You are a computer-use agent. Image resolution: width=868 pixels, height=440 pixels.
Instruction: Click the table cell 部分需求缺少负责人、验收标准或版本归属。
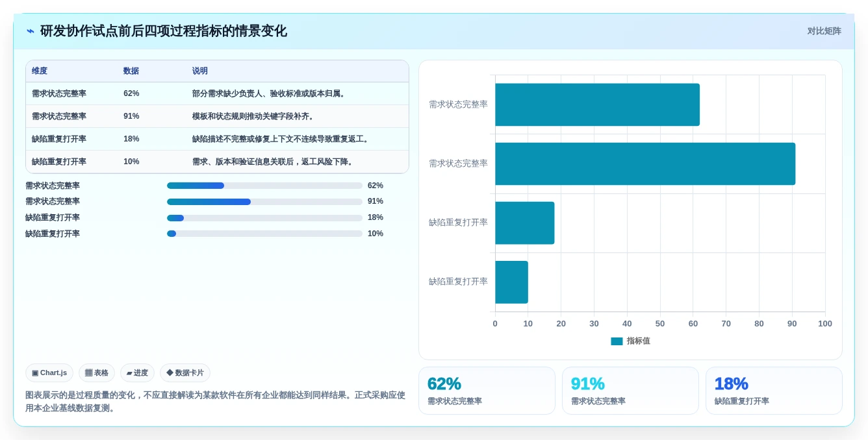270,93
